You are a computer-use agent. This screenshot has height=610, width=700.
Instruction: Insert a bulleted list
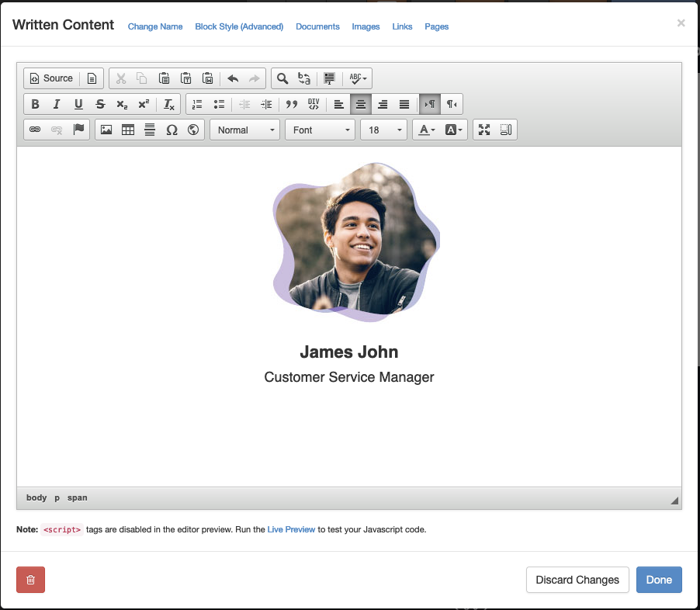(219, 105)
